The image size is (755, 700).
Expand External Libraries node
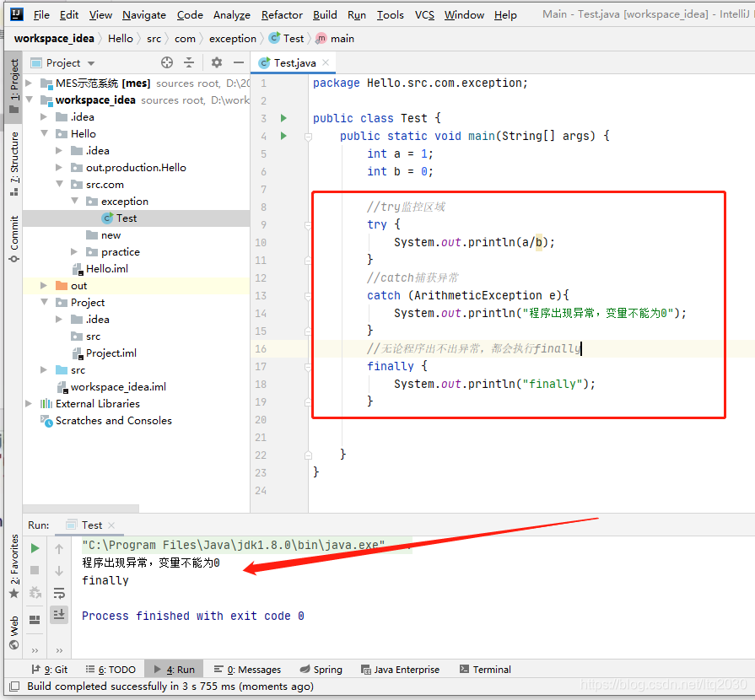[x=29, y=403]
